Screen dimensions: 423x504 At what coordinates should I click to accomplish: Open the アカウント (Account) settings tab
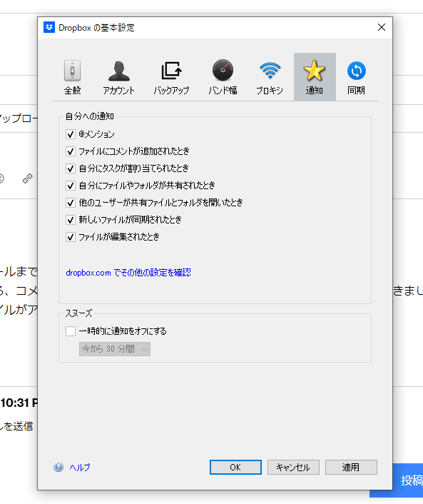tap(119, 77)
